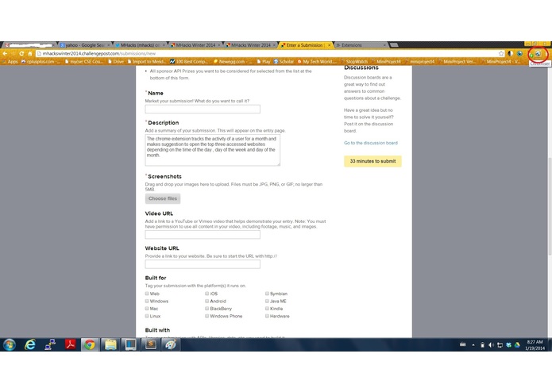Focus the Video URL input field
This screenshot has width=552, height=392.
(x=203, y=235)
